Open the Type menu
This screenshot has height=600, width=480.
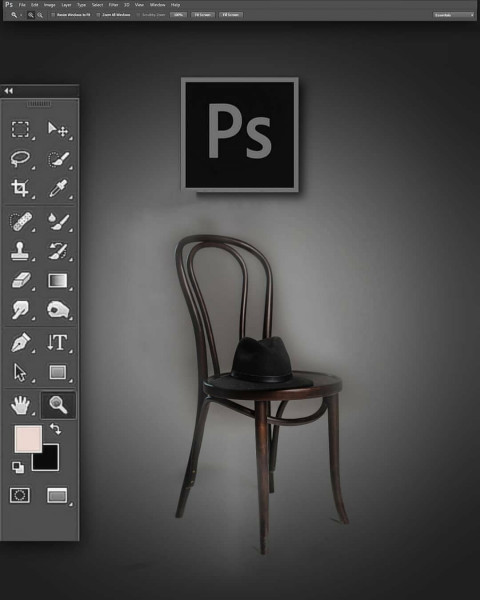coord(82,5)
